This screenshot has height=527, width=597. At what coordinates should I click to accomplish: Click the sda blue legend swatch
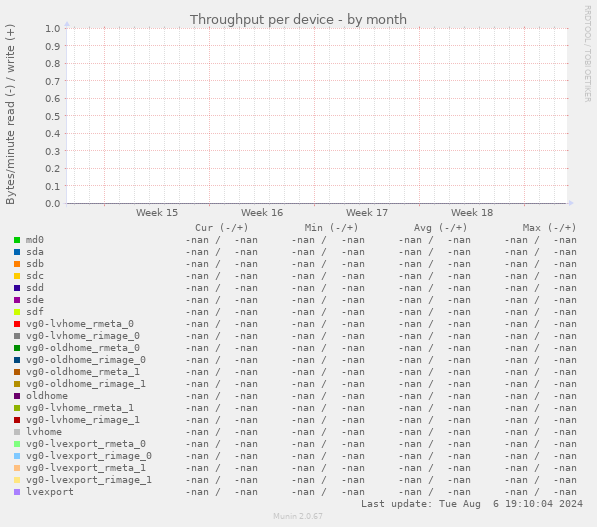(x=17, y=252)
